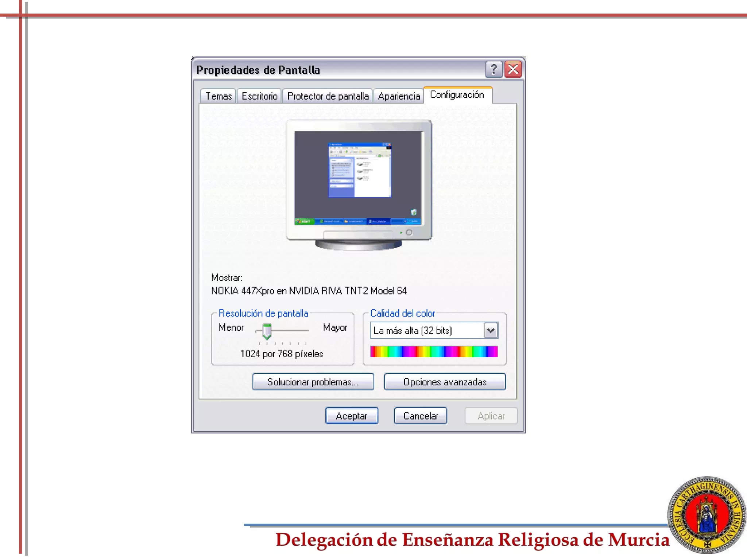Click the Murcia diocese seal logo
The image size is (747, 560).
pyautogui.click(x=706, y=515)
